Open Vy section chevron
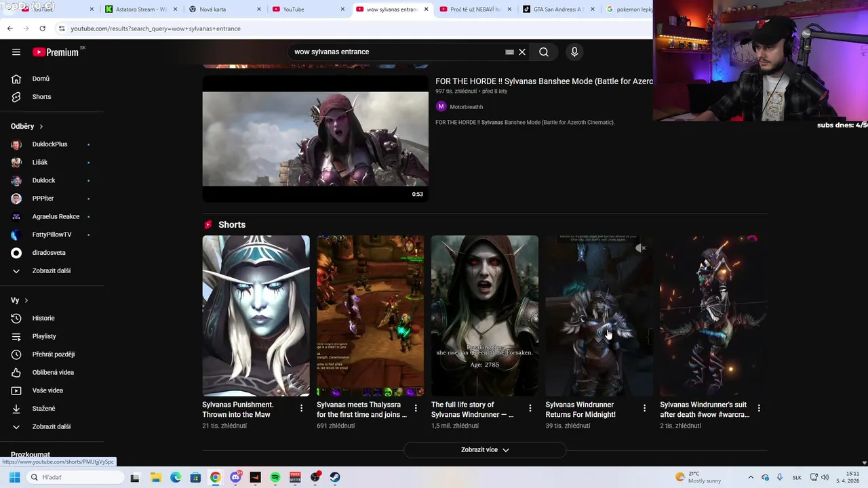The width and height of the screenshot is (868, 488). 26,300
